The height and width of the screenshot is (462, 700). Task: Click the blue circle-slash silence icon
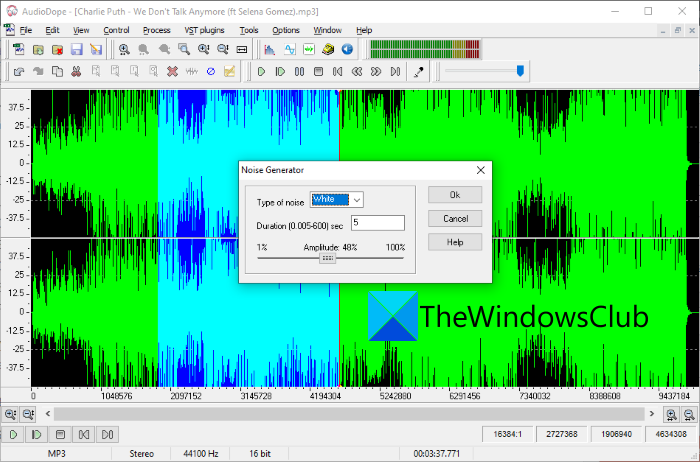click(x=211, y=71)
